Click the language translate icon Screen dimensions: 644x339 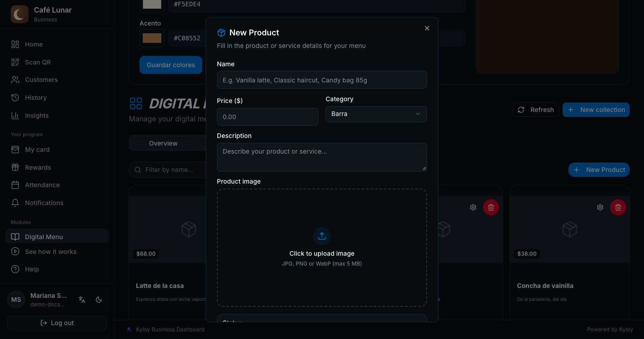[x=82, y=300]
